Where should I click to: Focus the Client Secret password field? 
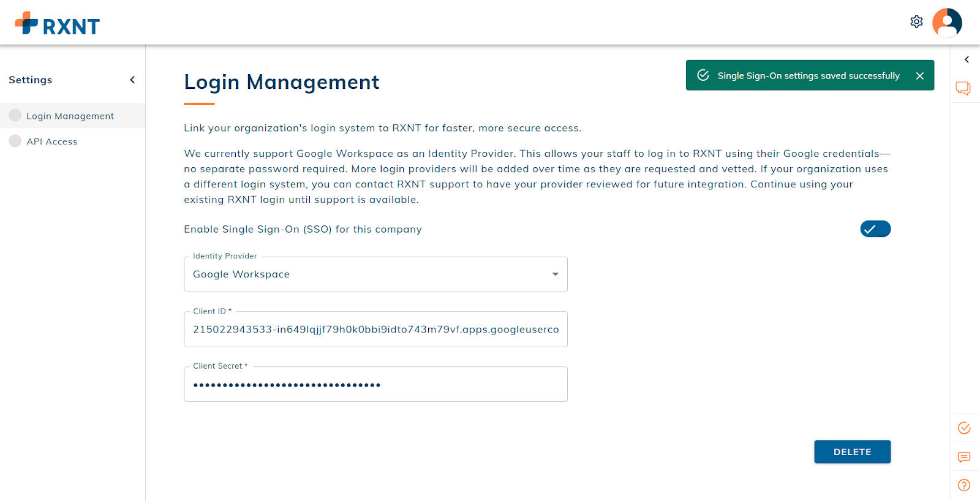click(x=375, y=385)
